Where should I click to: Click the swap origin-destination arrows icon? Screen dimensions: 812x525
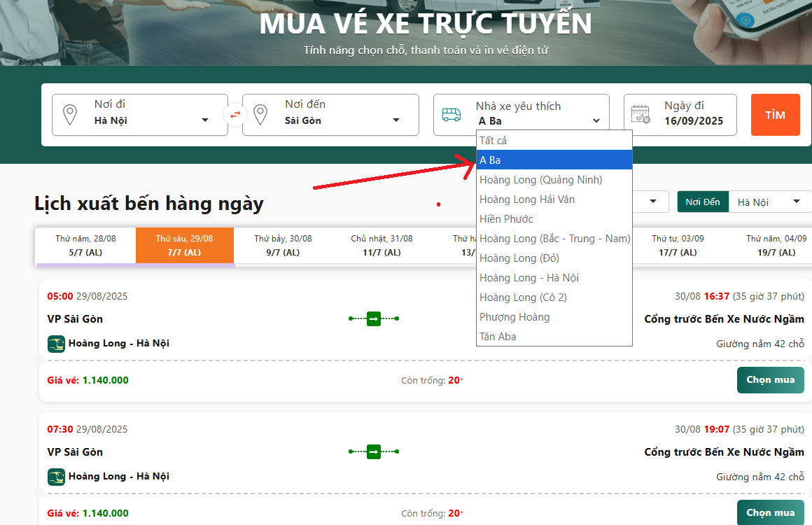pyautogui.click(x=235, y=114)
